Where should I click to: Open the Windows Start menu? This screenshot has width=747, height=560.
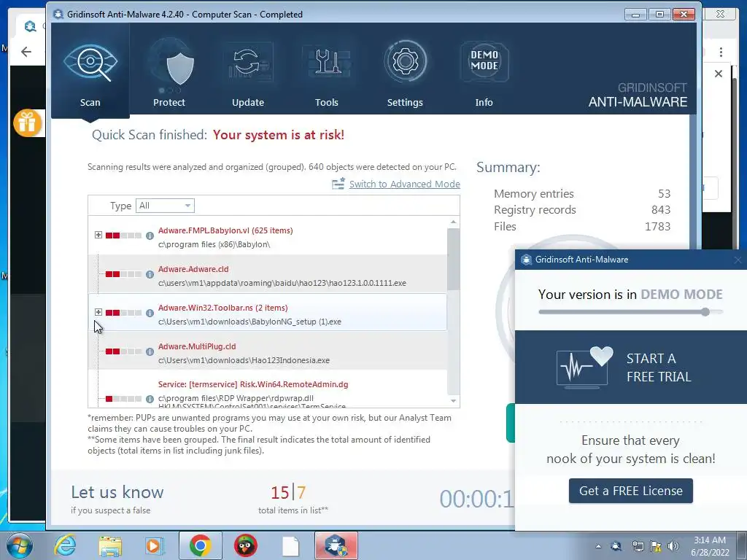(x=19, y=545)
